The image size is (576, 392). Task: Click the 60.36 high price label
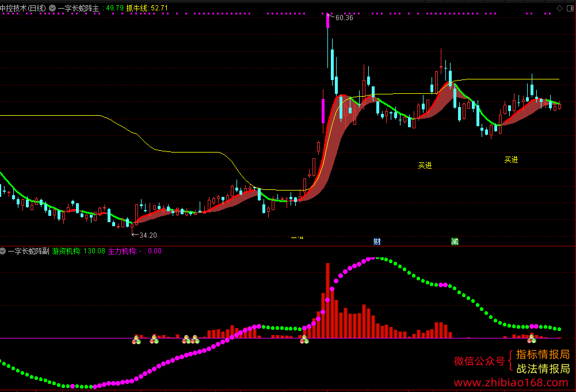(344, 18)
